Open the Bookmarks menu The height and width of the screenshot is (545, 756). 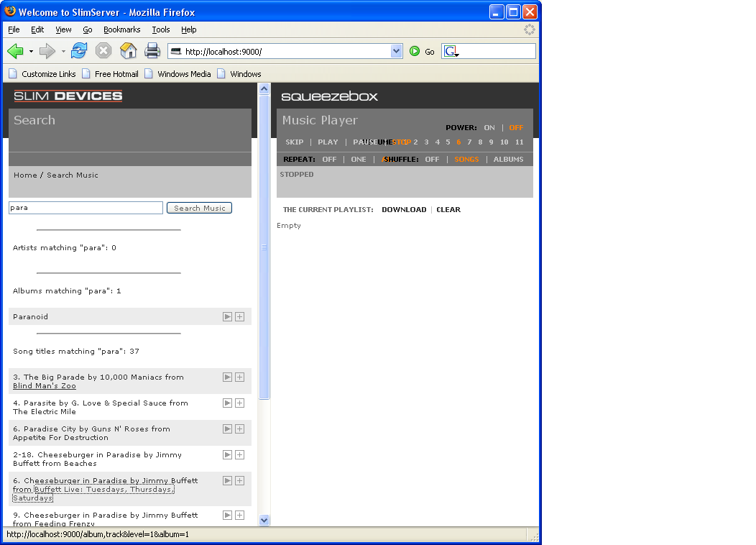click(121, 29)
